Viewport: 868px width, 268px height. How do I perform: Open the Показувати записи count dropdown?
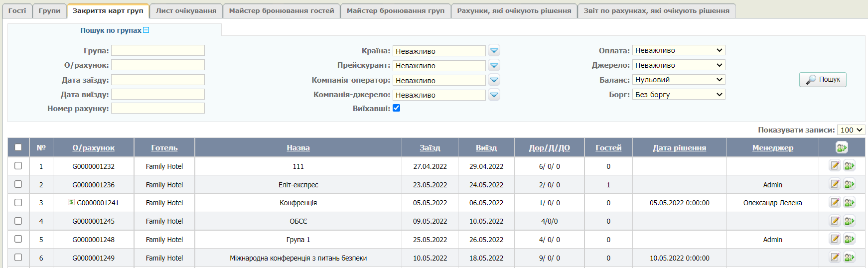[851, 130]
